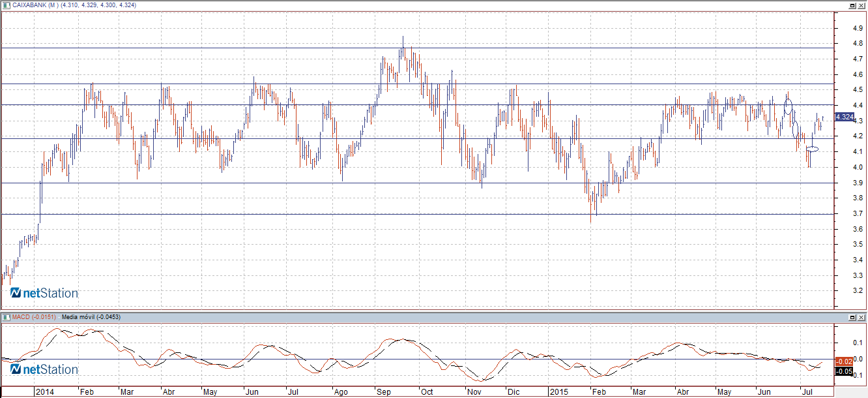Click the 4.324 current price tag
The width and height of the screenshot is (868, 398).
(x=844, y=117)
